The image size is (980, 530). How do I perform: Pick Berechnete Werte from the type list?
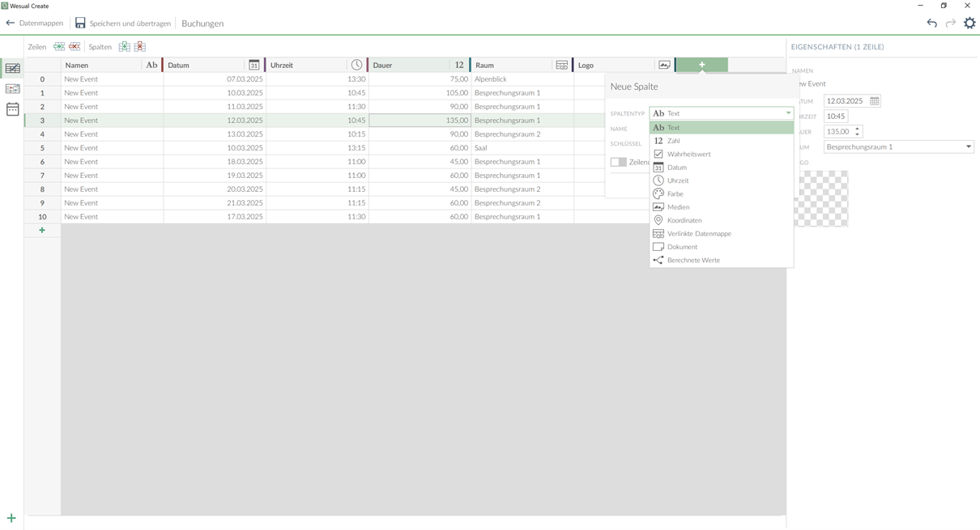click(x=693, y=261)
